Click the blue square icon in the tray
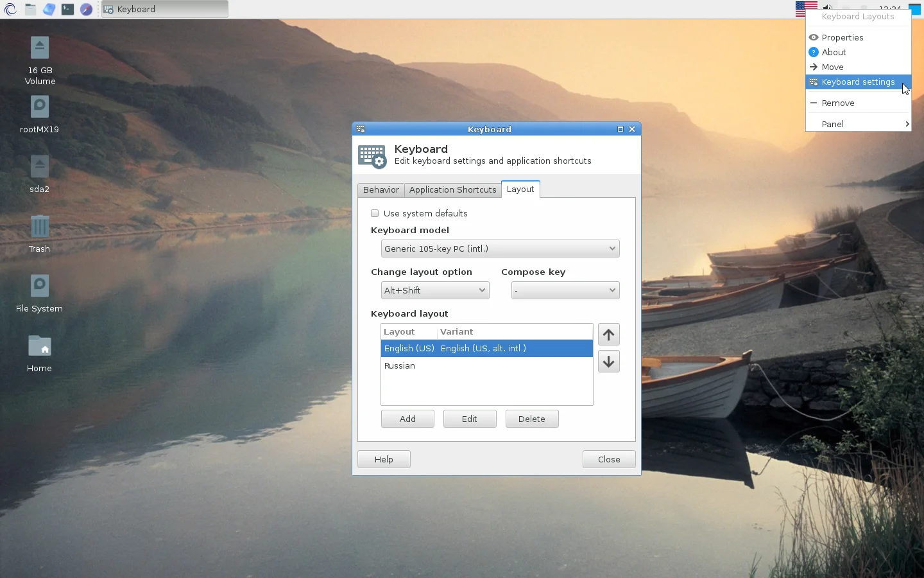Screen dimensions: 924x578 (914, 9)
